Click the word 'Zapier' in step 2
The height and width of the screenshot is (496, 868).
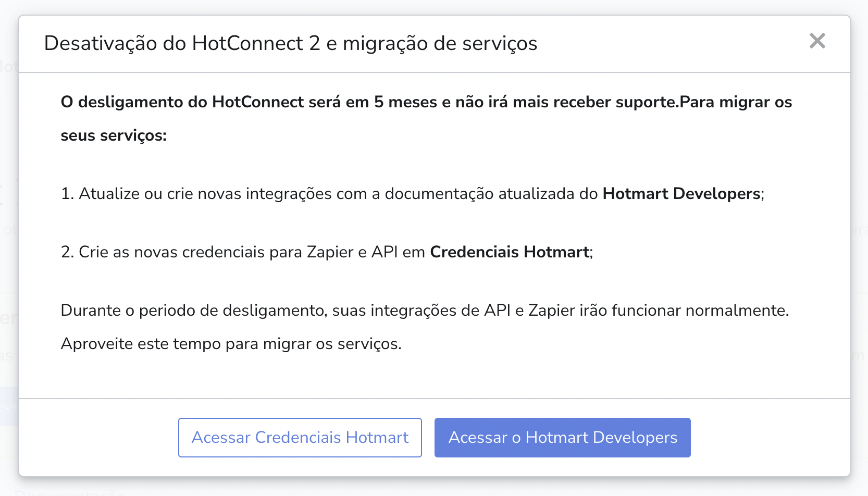tap(330, 252)
